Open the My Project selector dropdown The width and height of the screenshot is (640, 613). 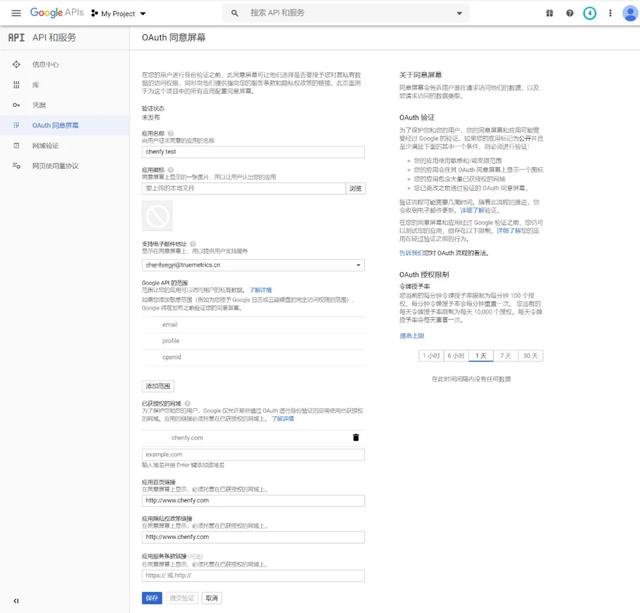point(118,13)
